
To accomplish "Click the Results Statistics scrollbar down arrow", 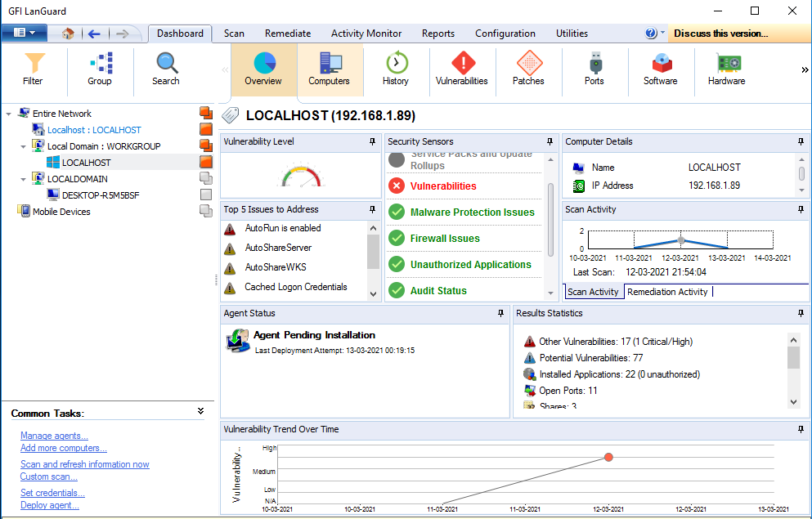I will (793, 401).
